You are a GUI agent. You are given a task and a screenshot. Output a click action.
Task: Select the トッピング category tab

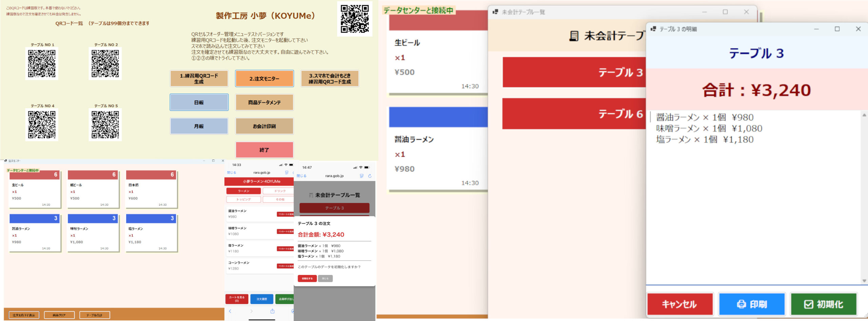[x=243, y=199]
